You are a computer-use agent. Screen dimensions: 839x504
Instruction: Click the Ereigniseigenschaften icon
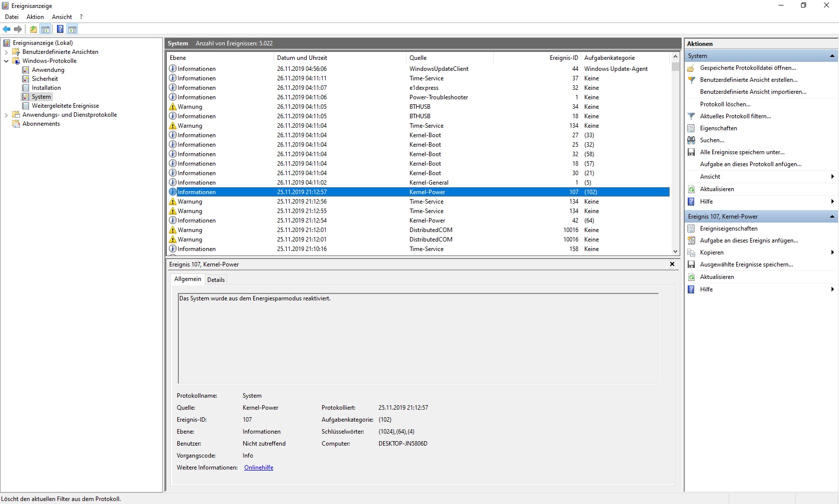click(691, 229)
